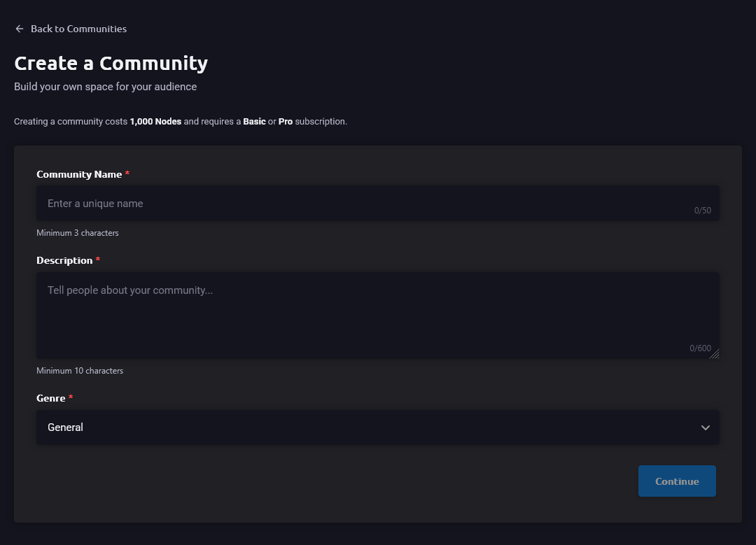Open the Genre dropdown showing General
The height and width of the screenshot is (545, 756).
coord(377,427)
